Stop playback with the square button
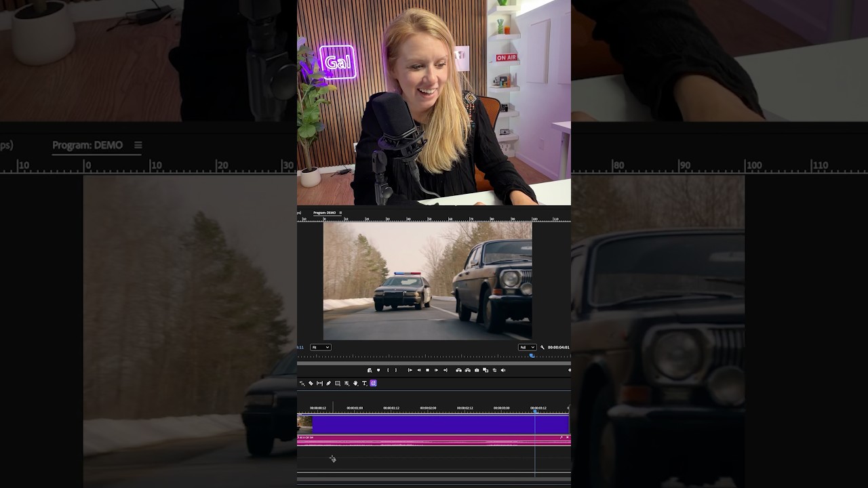Screen dimensions: 868x488 point(427,370)
